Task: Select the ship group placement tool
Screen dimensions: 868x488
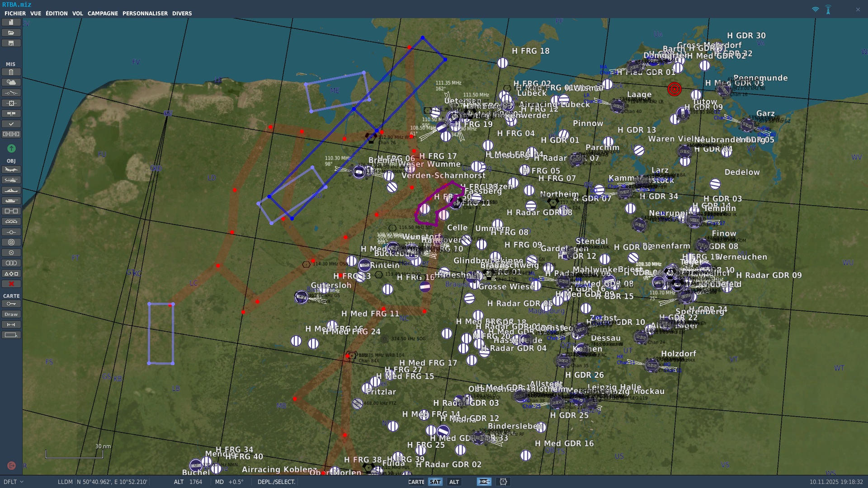Action: (11, 191)
